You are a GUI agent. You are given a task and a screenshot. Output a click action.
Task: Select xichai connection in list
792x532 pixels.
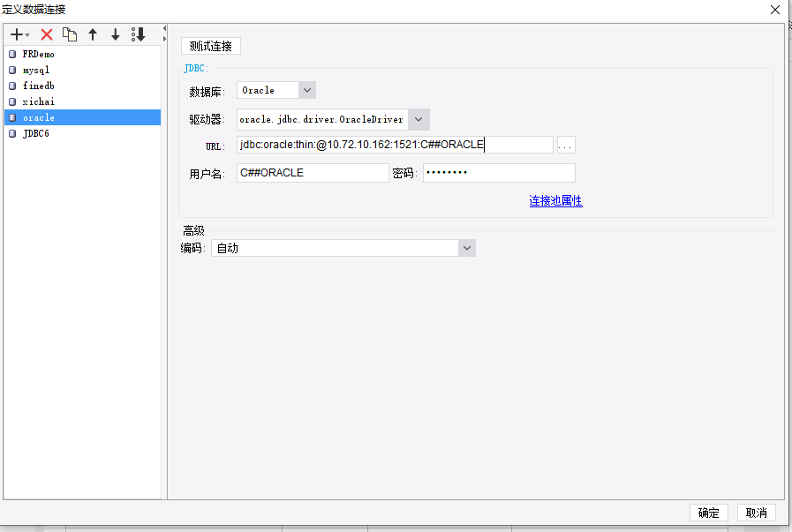tap(83, 101)
